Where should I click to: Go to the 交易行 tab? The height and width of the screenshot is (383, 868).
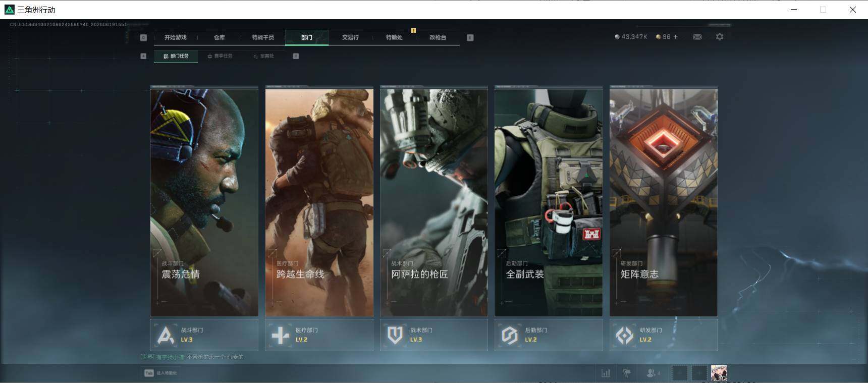click(350, 37)
